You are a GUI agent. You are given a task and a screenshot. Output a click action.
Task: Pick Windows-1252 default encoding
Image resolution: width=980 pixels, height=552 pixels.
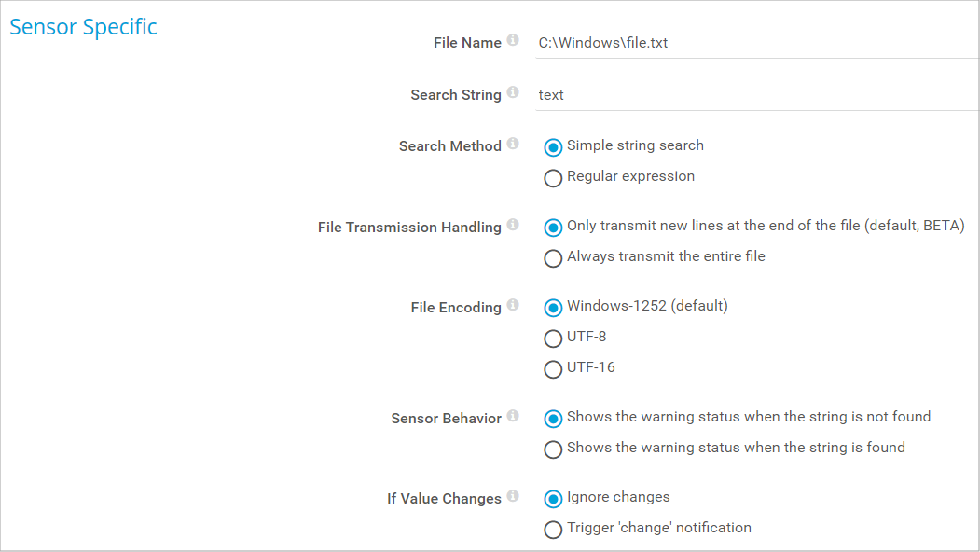pyautogui.click(x=553, y=307)
